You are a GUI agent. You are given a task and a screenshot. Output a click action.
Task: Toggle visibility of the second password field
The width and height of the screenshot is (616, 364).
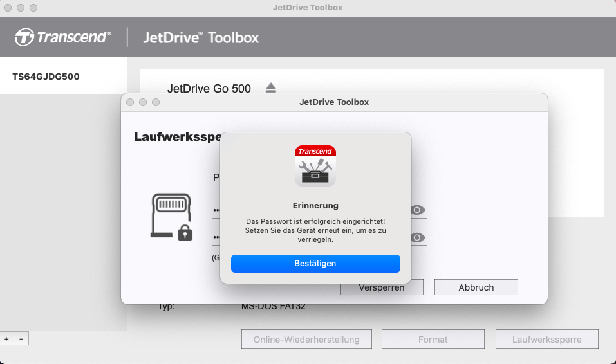coord(418,237)
